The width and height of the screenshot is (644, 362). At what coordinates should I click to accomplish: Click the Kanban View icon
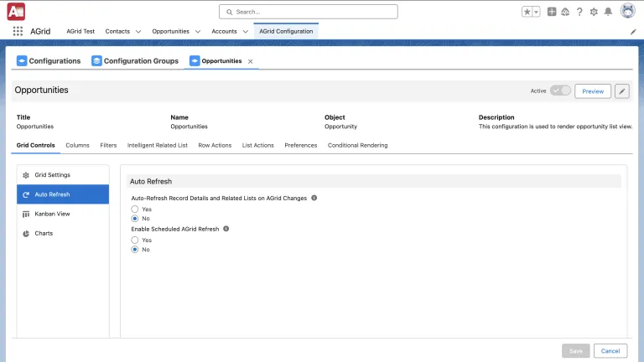click(x=26, y=215)
